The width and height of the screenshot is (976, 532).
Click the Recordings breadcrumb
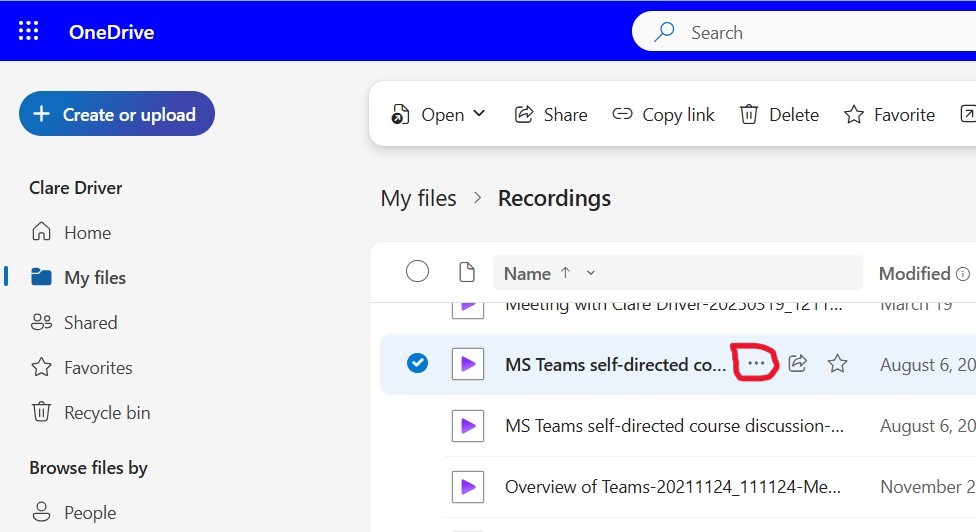[x=554, y=198]
